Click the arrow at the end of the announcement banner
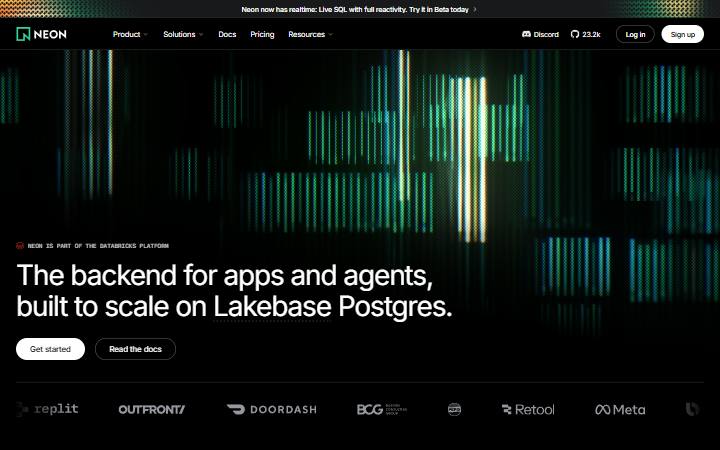Image resolution: width=720 pixels, height=450 pixels. (475, 9)
